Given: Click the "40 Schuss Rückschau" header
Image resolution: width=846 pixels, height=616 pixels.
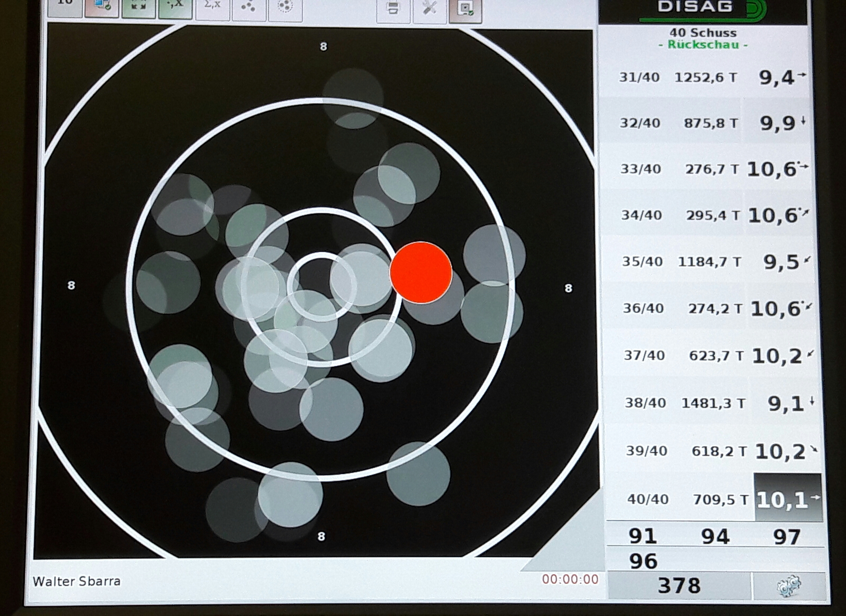Looking at the screenshot, I should [703, 38].
